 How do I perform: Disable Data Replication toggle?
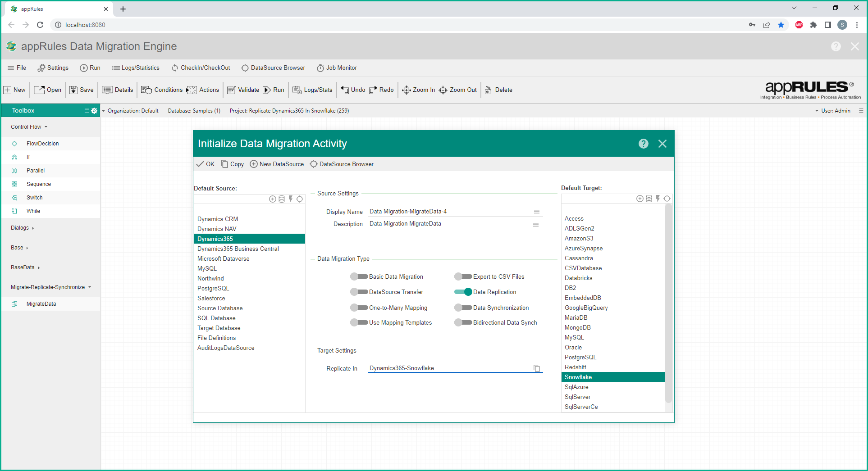click(463, 292)
